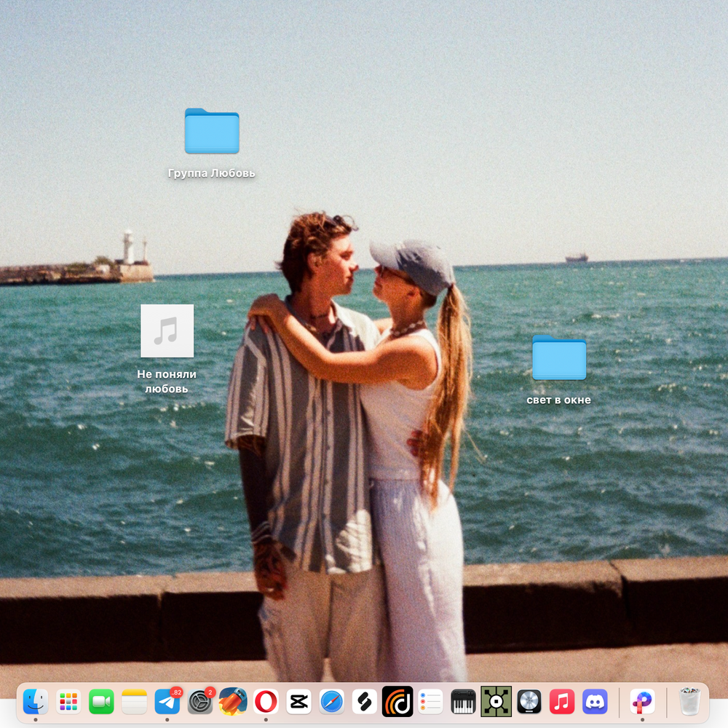Viewport: 728px width, 728px height.
Task: Open Safari browser
Action: [332, 702]
